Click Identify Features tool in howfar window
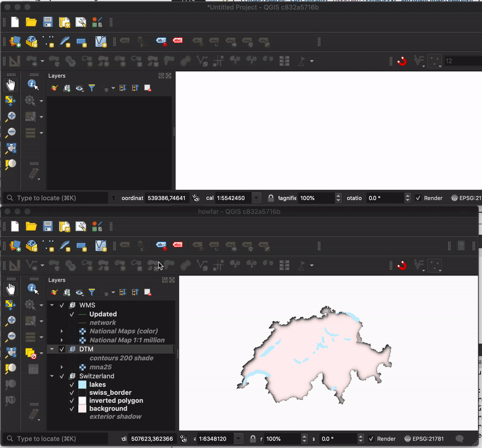This screenshot has height=448, width=482. tap(33, 289)
